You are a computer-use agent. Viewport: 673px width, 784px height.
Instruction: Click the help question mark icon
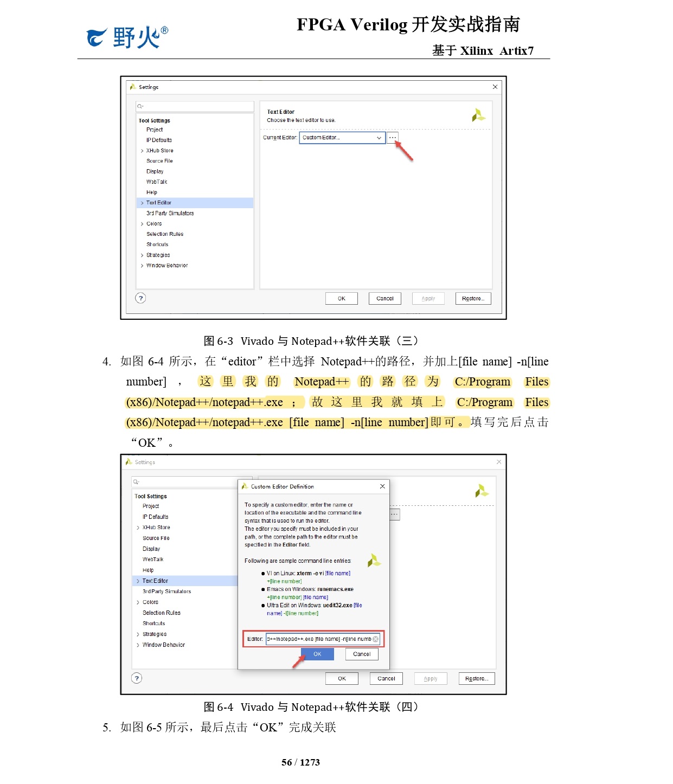[x=140, y=298]
